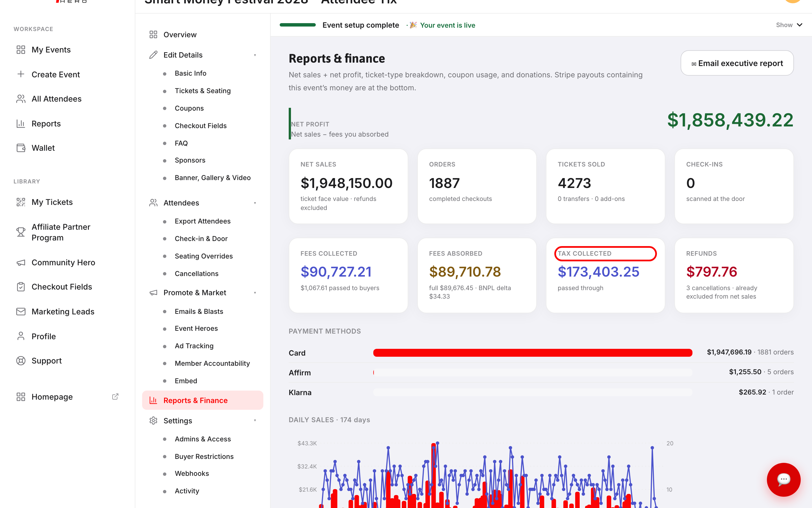Collapse the Edit Details section arrow
The height and width of the screenshot is (508, 812).
(x=255, y=55)
